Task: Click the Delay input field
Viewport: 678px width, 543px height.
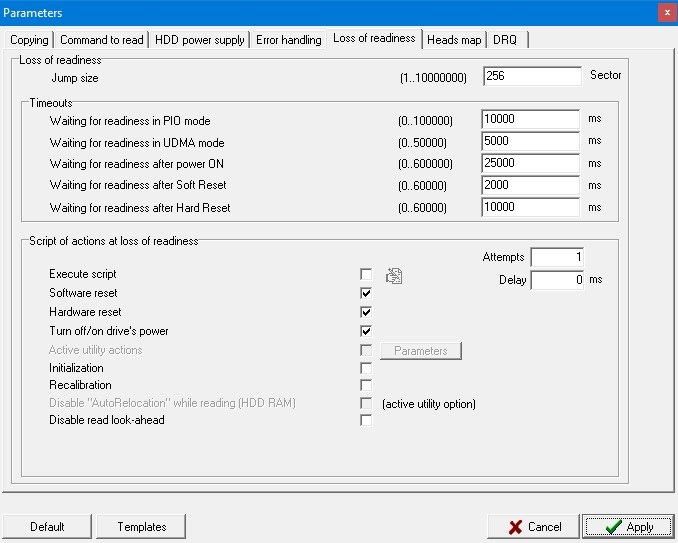Action: [557, 280]
